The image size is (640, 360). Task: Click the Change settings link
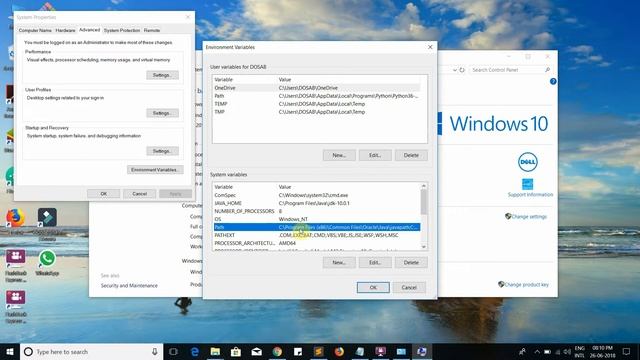tap(529, 216)
